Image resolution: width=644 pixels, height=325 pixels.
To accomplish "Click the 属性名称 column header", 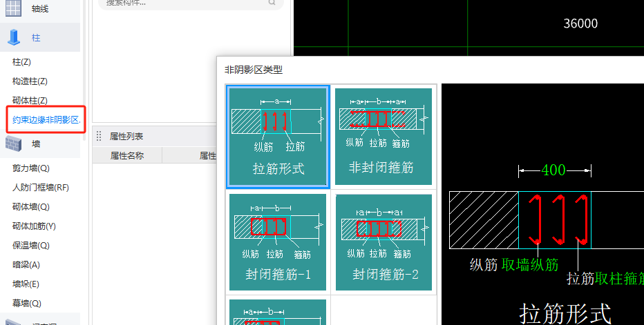I will click(x=127, y=155).
